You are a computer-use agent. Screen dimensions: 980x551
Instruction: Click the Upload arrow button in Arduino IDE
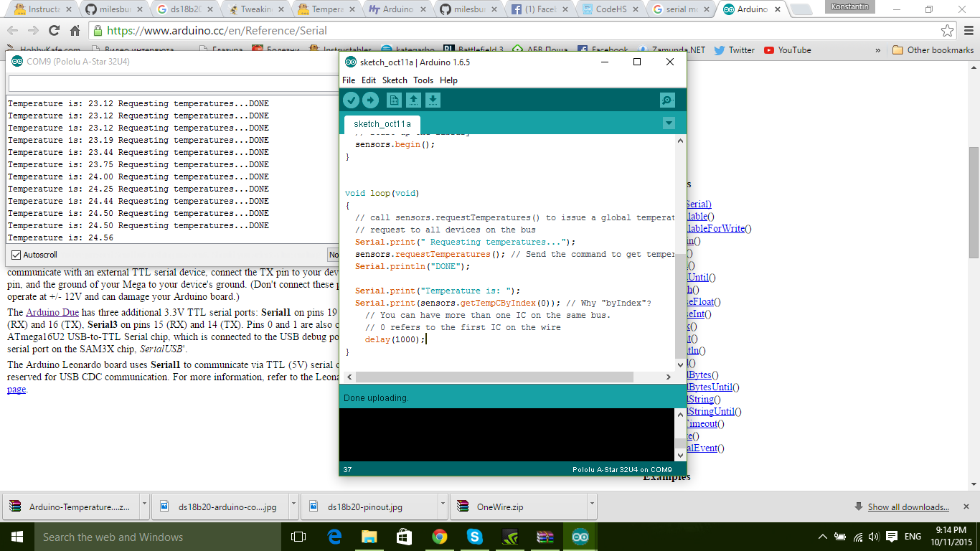coord(370,100)
